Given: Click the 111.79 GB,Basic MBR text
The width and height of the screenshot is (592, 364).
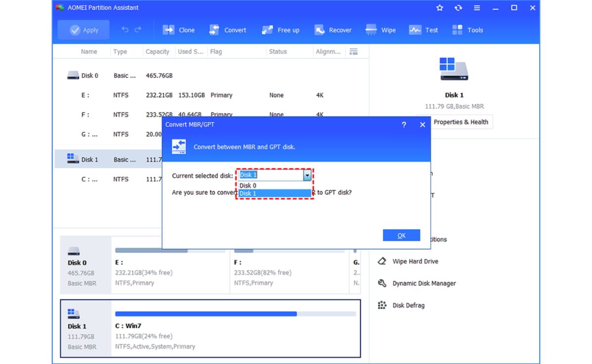Looking at the screenshot, I should [454, 106].
